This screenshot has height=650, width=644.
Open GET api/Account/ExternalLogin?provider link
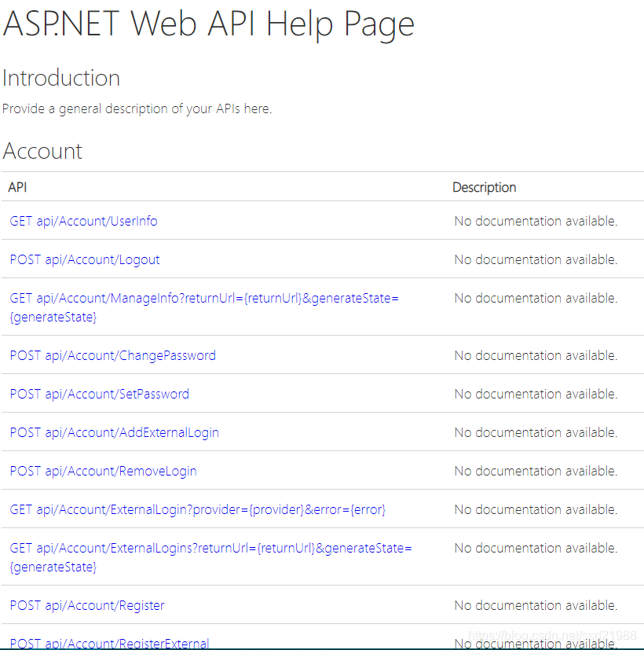coord(198,509)
